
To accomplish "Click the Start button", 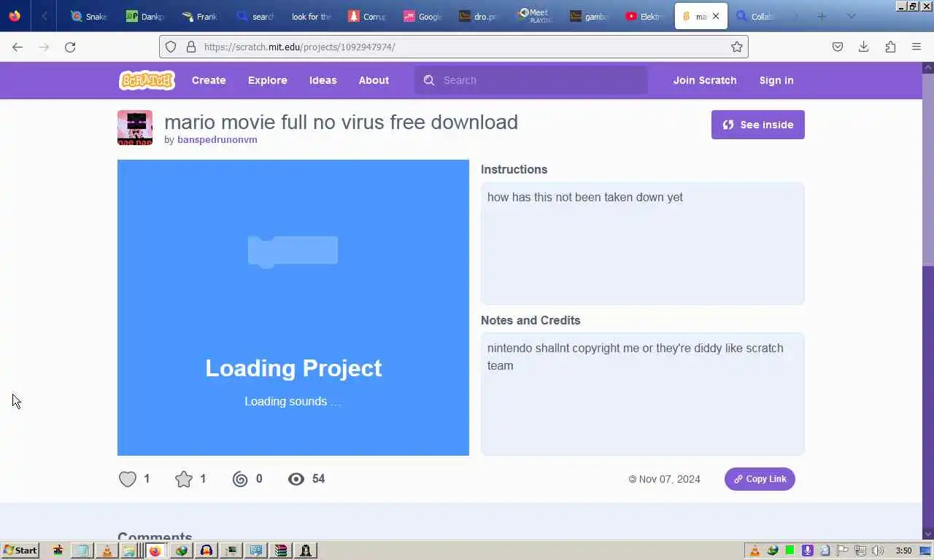I will click(20, 551).
